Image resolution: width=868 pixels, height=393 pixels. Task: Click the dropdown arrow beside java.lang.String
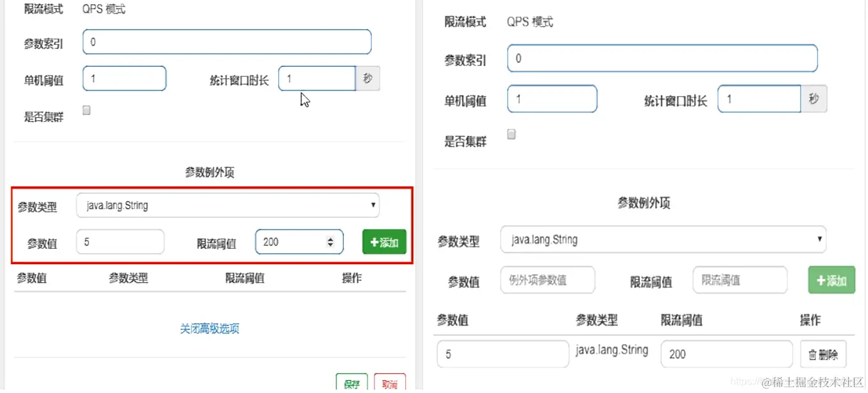click(372, 206)
